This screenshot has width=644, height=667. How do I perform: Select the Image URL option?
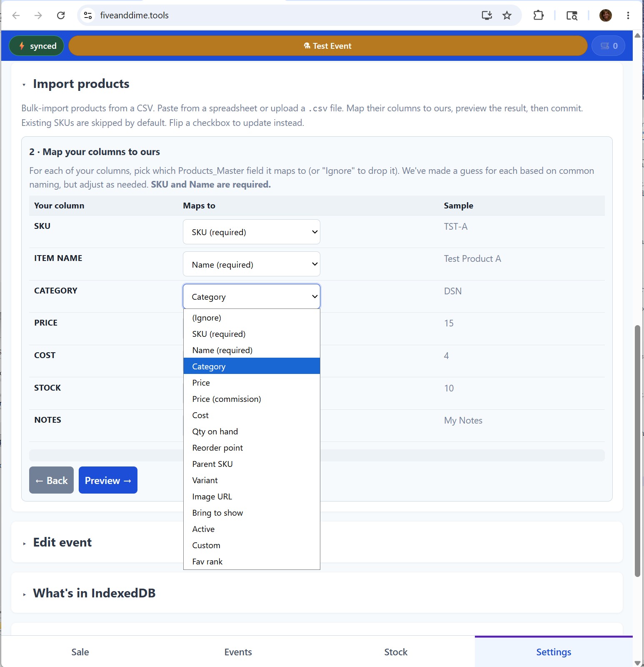pos(252,496)
